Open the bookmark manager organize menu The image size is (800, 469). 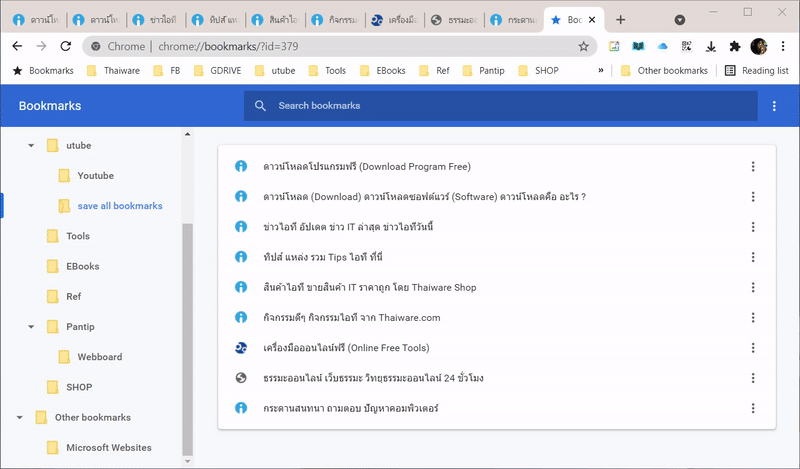774,106
